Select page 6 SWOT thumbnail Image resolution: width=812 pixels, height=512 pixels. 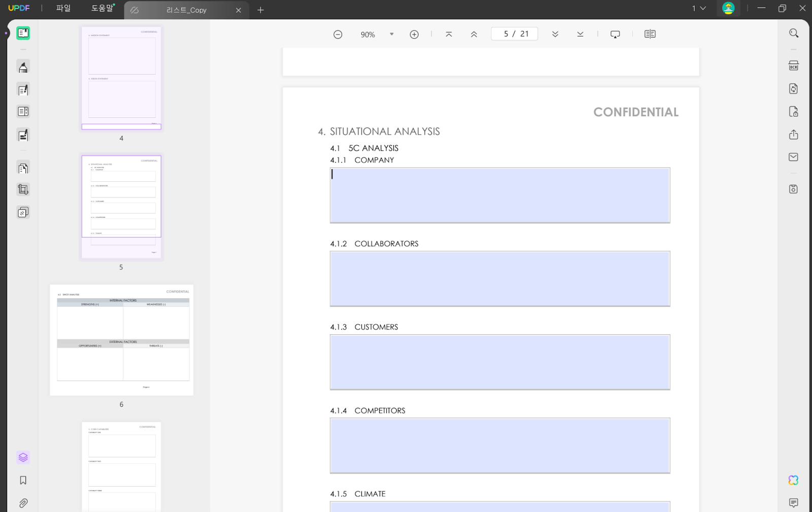tap(121, 340)
